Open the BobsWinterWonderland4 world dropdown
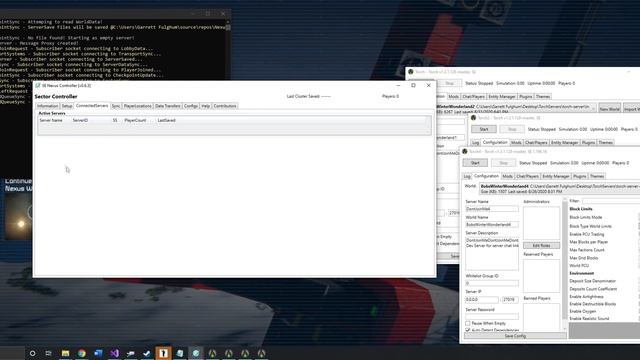The image size is (640, 360). coord(559,189)
